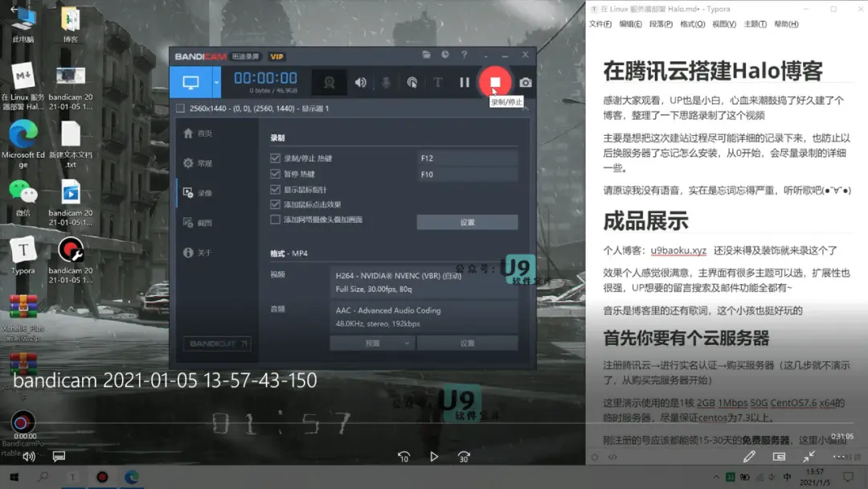
Task: Toggle the 显示鼠标指针 checkbox
Action: [x=275, y=189]
